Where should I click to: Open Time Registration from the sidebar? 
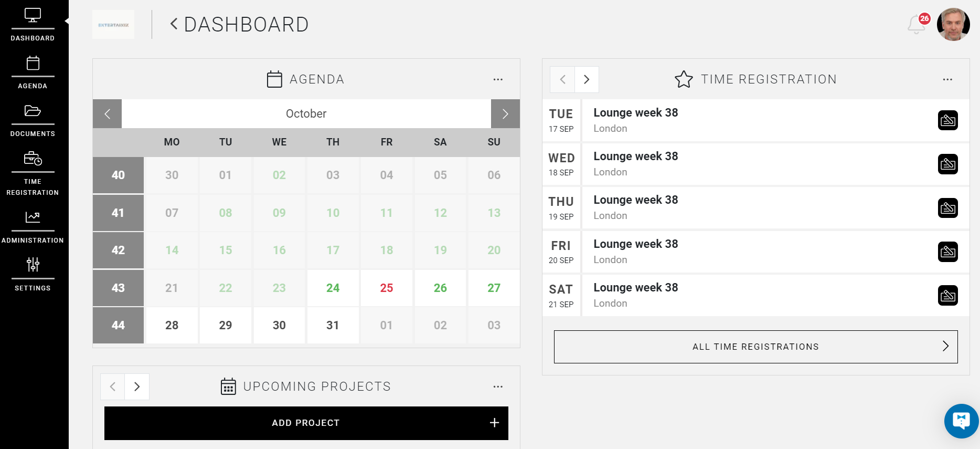[33, 173]
